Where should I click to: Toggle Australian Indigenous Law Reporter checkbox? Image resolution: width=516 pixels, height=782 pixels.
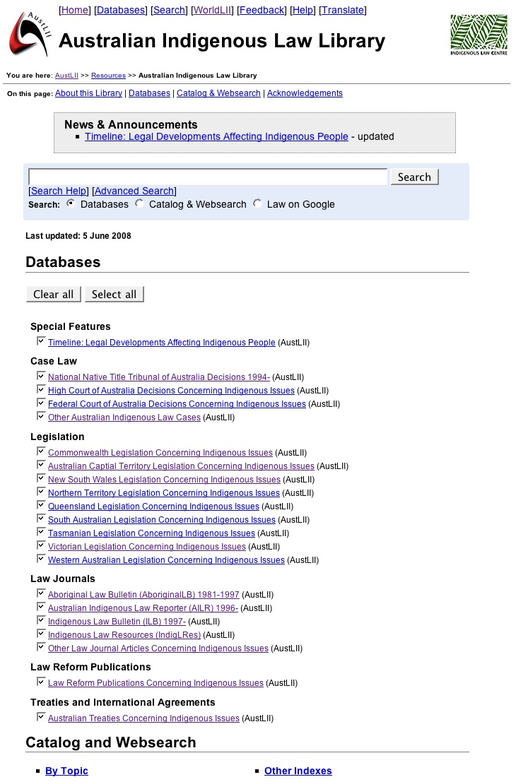[x=41, y=607]
